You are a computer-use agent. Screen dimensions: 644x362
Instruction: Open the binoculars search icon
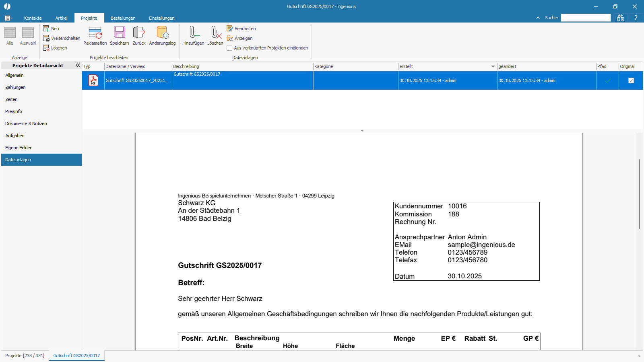[x=621, y=18]
